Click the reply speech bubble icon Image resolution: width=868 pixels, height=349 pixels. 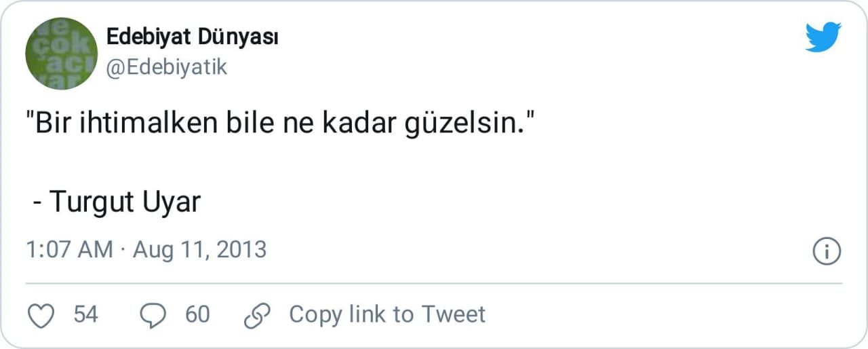point(153,315)
